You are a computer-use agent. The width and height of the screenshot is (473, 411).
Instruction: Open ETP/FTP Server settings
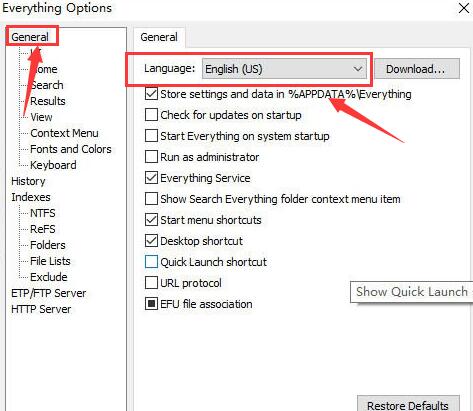49,293
